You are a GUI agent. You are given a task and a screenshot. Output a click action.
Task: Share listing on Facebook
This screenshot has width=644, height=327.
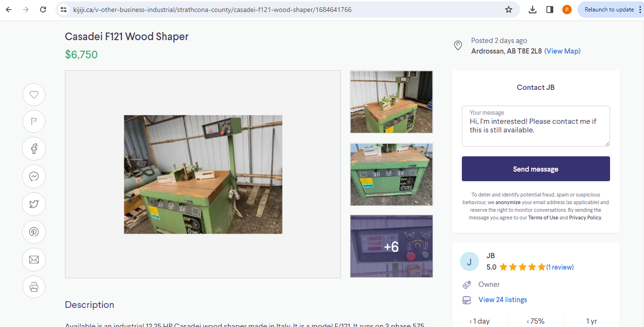pyautogui.click(x=34, y=149)
